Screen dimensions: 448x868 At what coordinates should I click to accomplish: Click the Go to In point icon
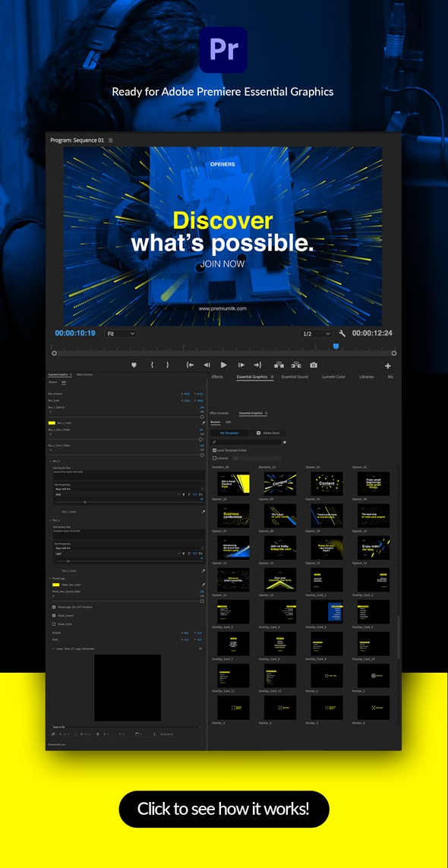click(189, 365)
